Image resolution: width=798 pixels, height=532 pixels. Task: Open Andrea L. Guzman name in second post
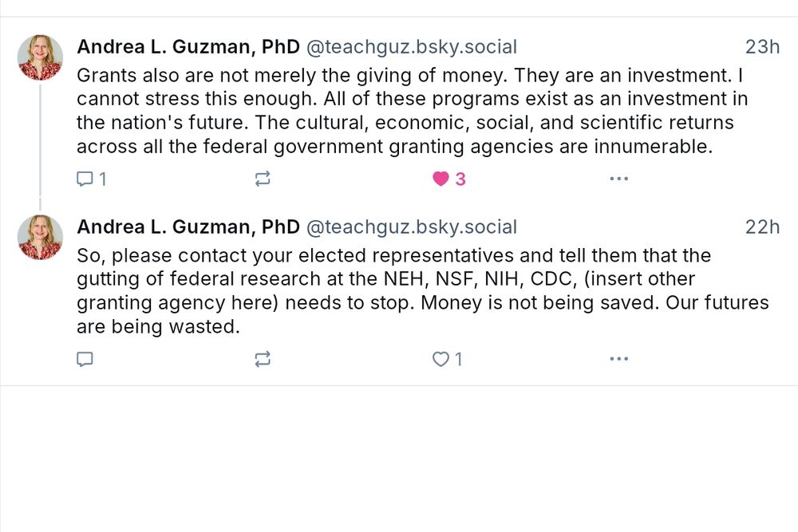pyautogui.click(x=188, y=227)
